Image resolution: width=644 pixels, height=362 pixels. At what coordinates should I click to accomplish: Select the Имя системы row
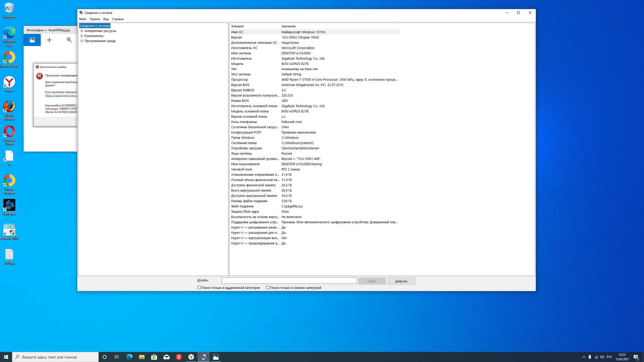coord(314,53)
